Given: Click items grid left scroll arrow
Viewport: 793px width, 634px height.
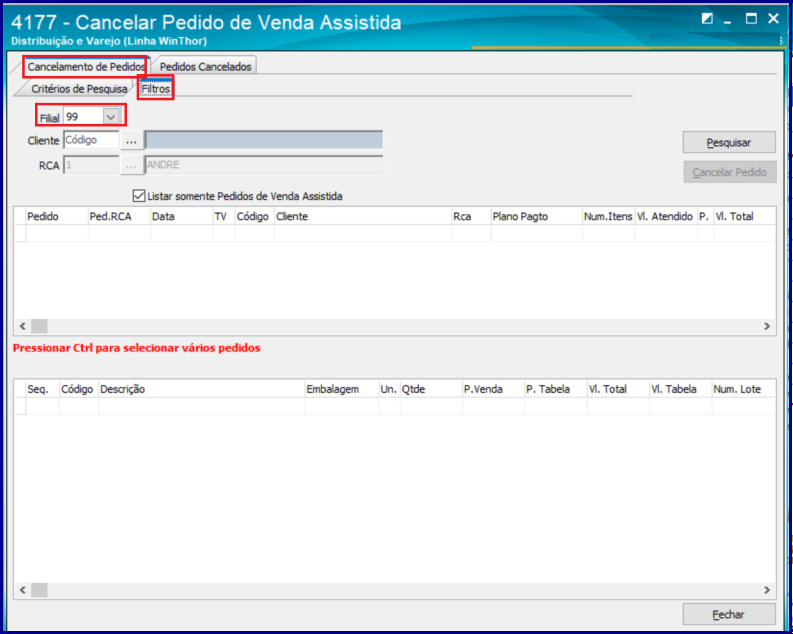Looking at the screenshot, I should click(22, 590).
